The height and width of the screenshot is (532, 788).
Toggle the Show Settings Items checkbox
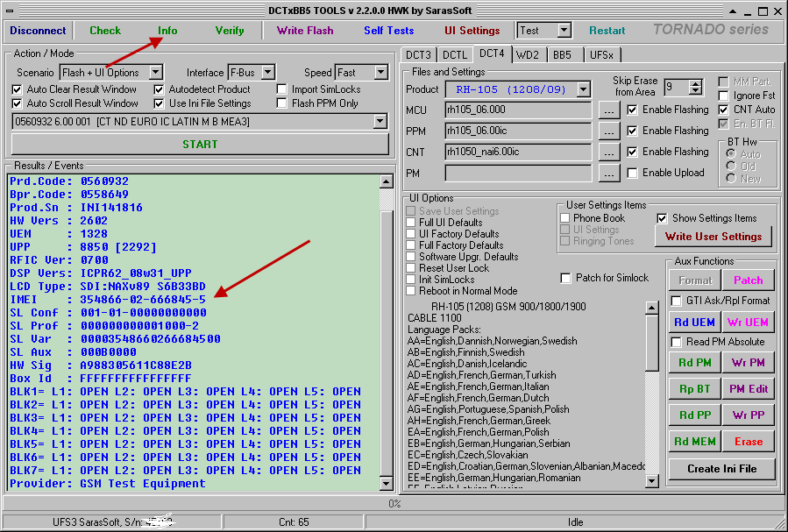[x=662, y=218]
